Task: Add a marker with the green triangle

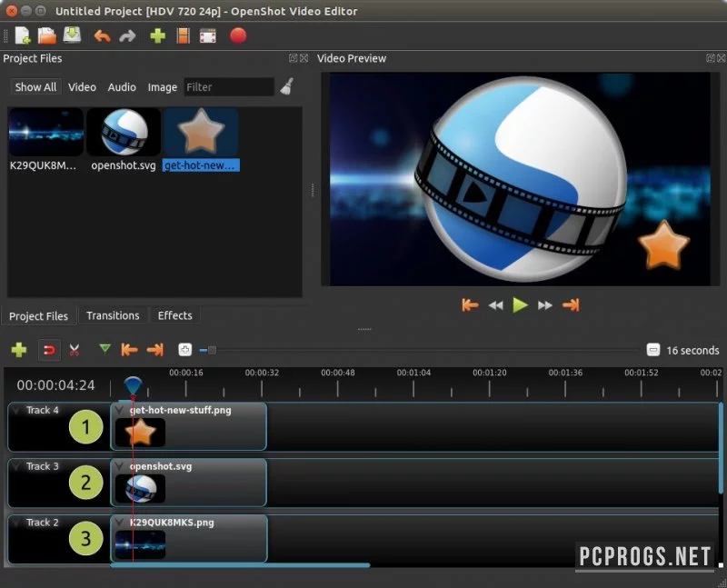Action: pos(105,348)
